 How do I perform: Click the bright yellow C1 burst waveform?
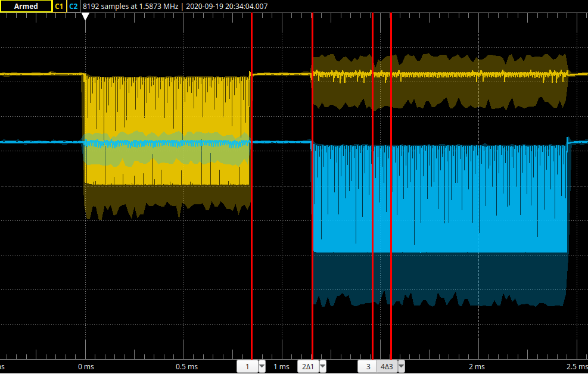(167, 107)
